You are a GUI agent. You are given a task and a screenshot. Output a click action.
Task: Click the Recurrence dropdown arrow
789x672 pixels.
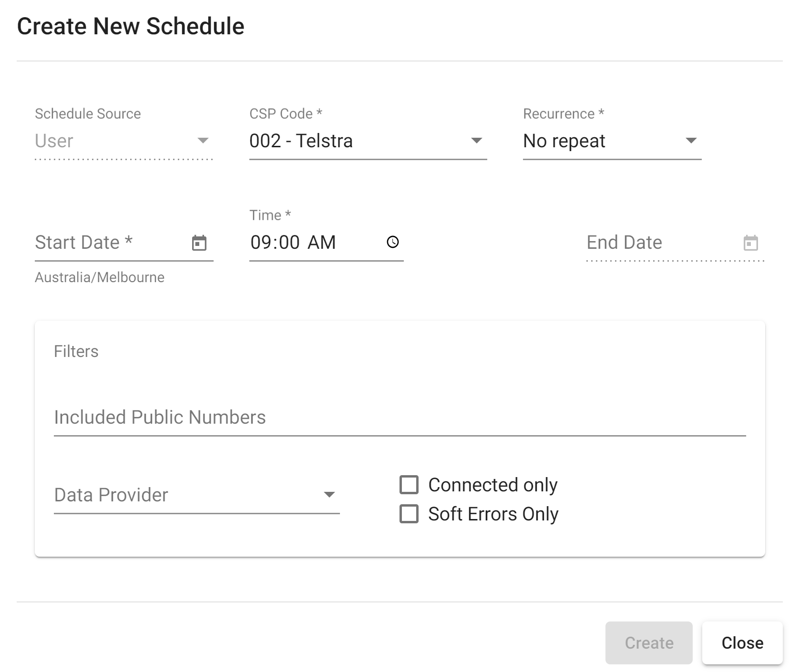(x=691, y=141)
